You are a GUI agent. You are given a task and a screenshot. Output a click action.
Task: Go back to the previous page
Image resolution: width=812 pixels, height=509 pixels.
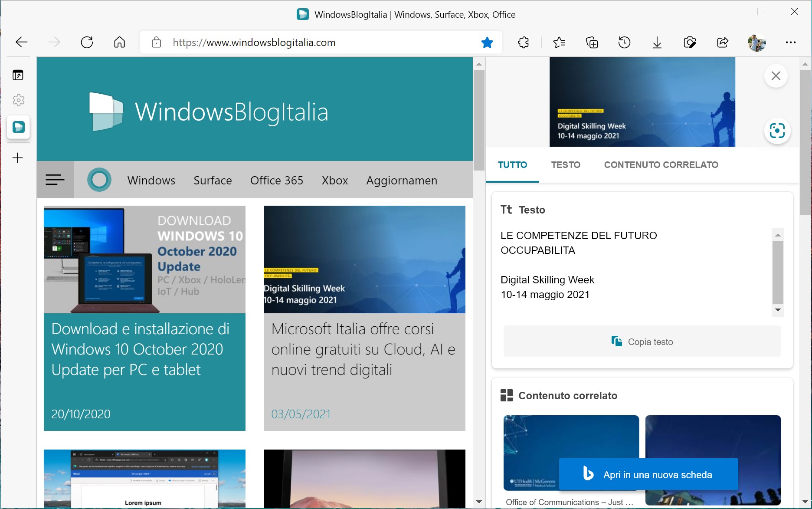(x=22, y=42)
